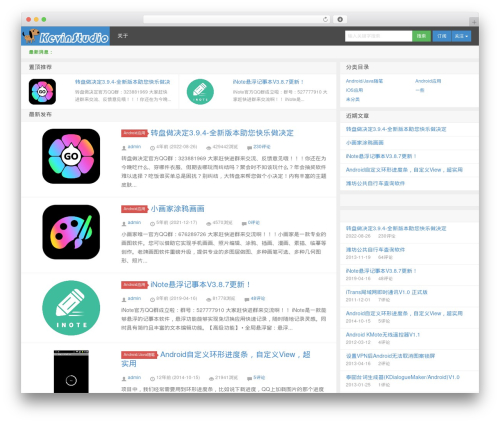This screenshot has height=423, width=500.
Task: Open sidebar iTrans局域网即时通讯V1.0 正式版 link
Action: click(x=387, y=292)
